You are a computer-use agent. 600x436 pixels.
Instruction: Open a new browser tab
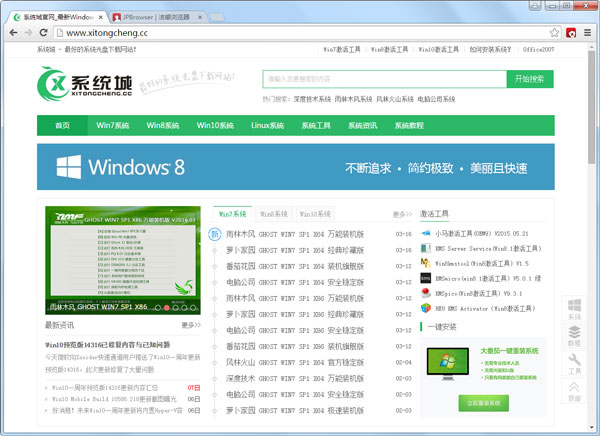click(217, 18)
